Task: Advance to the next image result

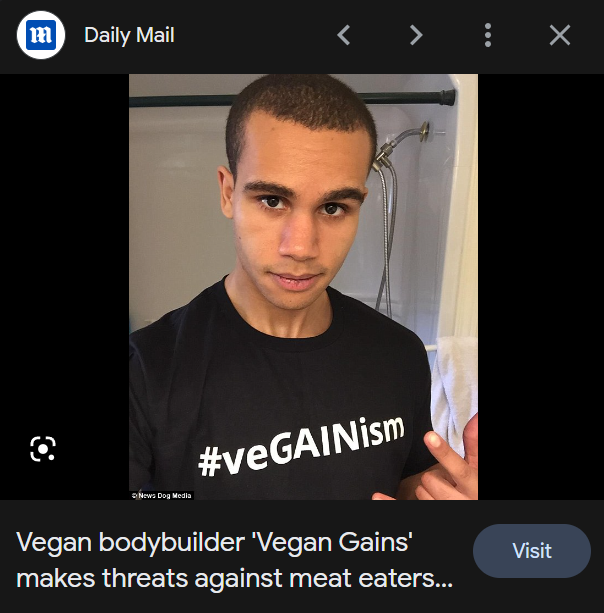Action: (x=416, y=35)
